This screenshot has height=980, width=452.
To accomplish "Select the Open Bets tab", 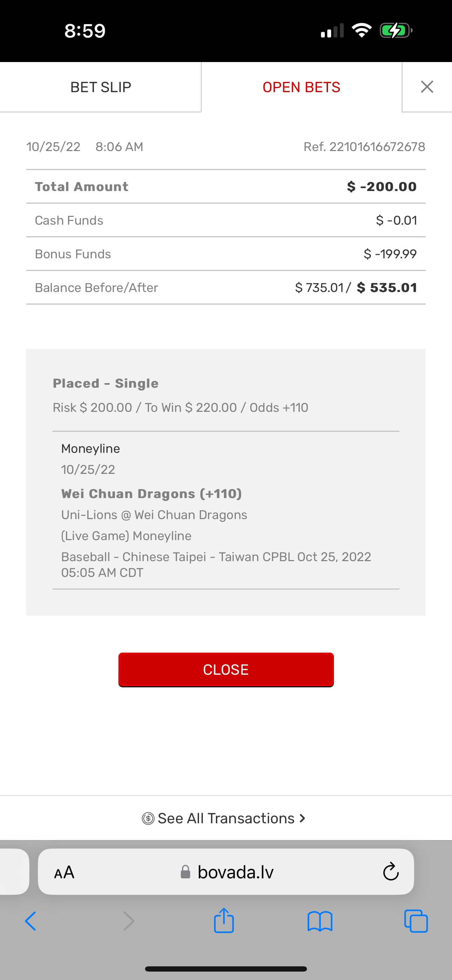I will pos(301,87).
